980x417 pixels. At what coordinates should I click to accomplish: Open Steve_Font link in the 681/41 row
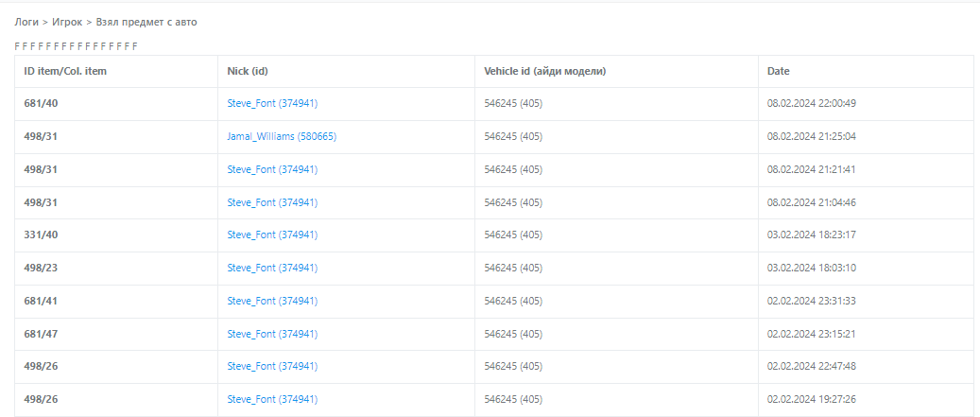point(272,301)
